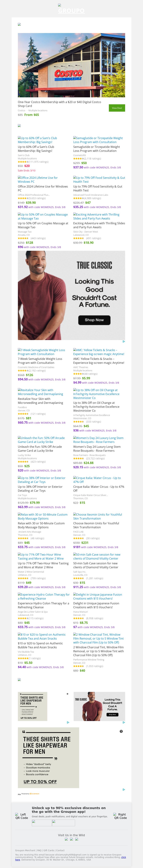
Task: Open the Contact footer link
Action: [x=60, y=850]
